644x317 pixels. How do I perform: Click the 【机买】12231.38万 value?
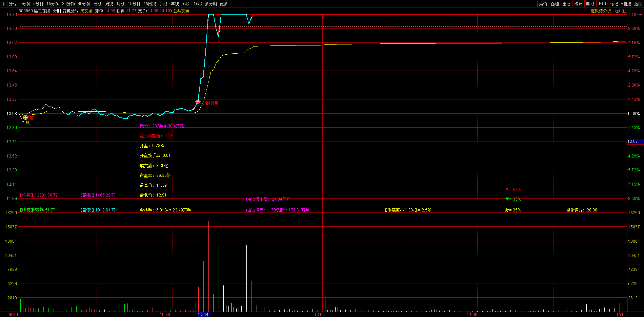pos(38,195)
